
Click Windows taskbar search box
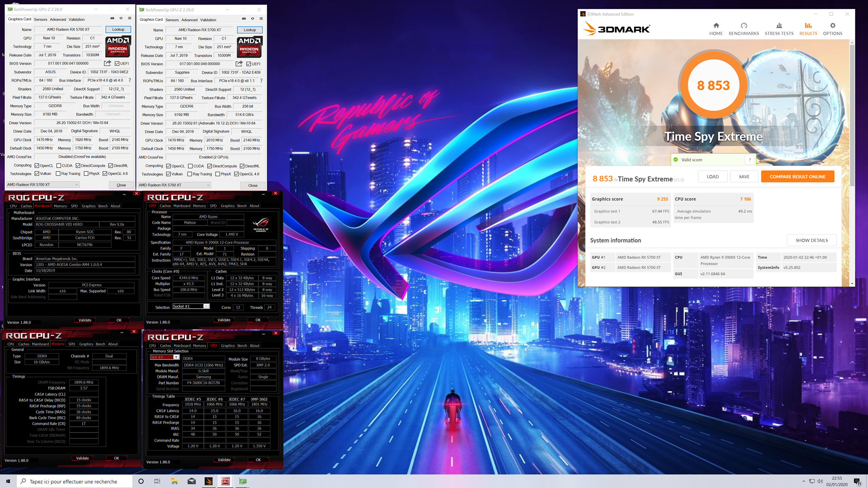pyautogui.click(x=74, y=481)
